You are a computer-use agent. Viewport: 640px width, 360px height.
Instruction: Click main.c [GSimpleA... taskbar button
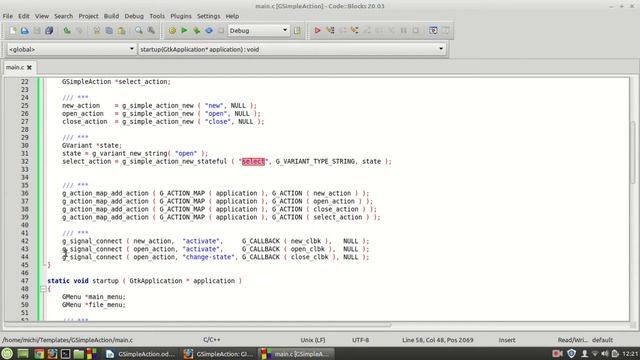(296, 354)
